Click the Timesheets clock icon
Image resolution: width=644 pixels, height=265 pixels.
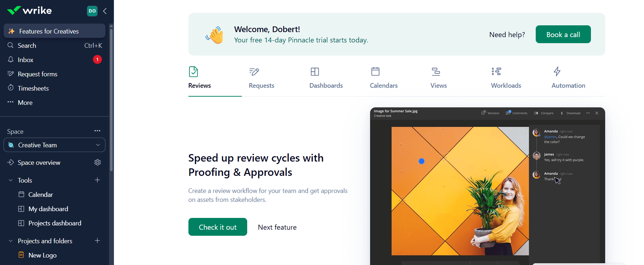click(11, 88)
